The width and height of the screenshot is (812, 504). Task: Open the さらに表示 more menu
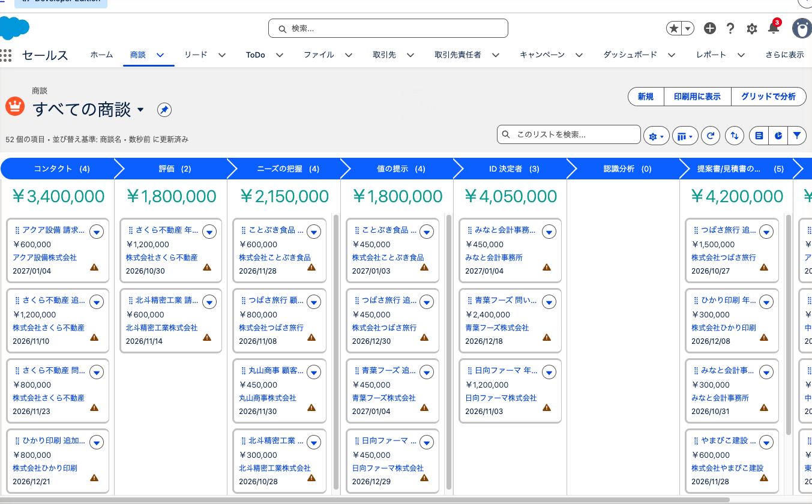coord(784,55)
